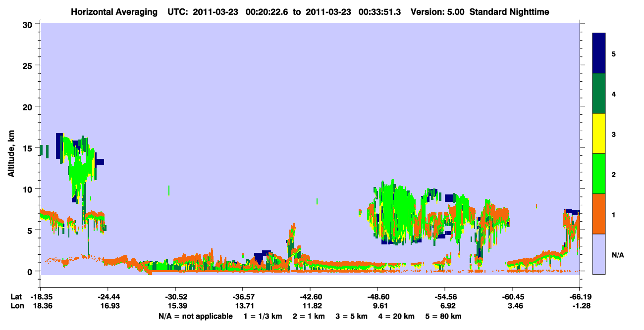Click the end time '00:33:51.3' in the title
This screenshot has height=330, width=644.
(380, 11)
